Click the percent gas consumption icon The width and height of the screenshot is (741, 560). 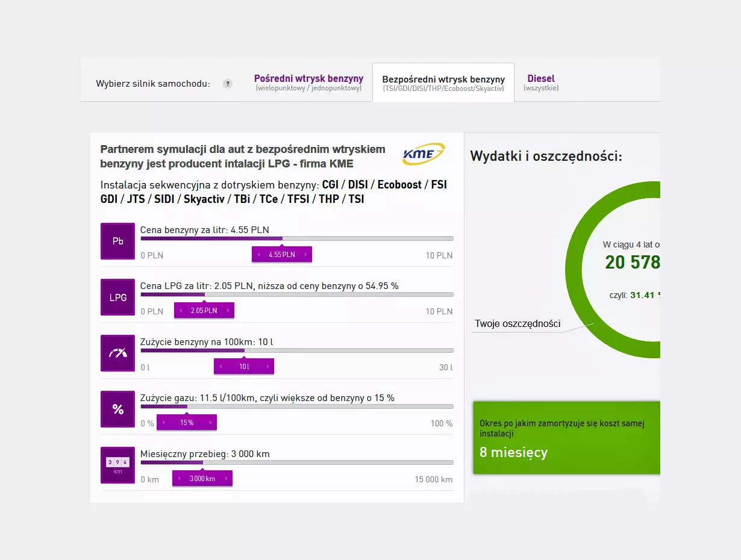[117, 409]
